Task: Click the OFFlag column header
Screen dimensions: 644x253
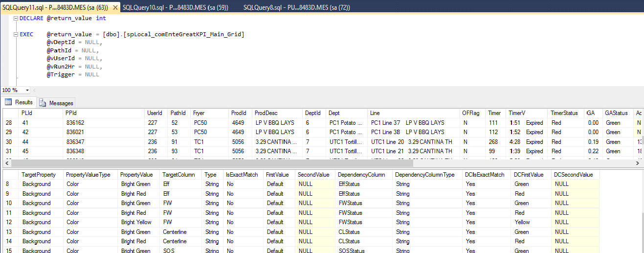Action: [x=472, y=113]
